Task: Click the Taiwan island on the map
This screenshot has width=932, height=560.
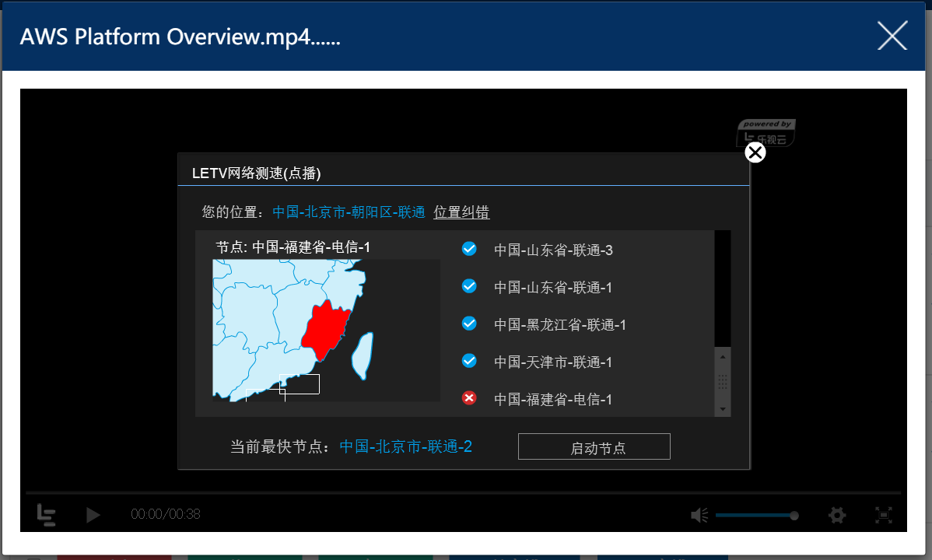Action: click(x=363, y=355)
